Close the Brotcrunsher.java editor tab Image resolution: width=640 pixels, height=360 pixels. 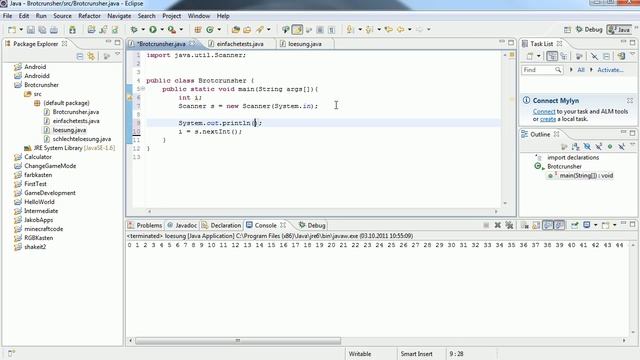click(192, 44)
